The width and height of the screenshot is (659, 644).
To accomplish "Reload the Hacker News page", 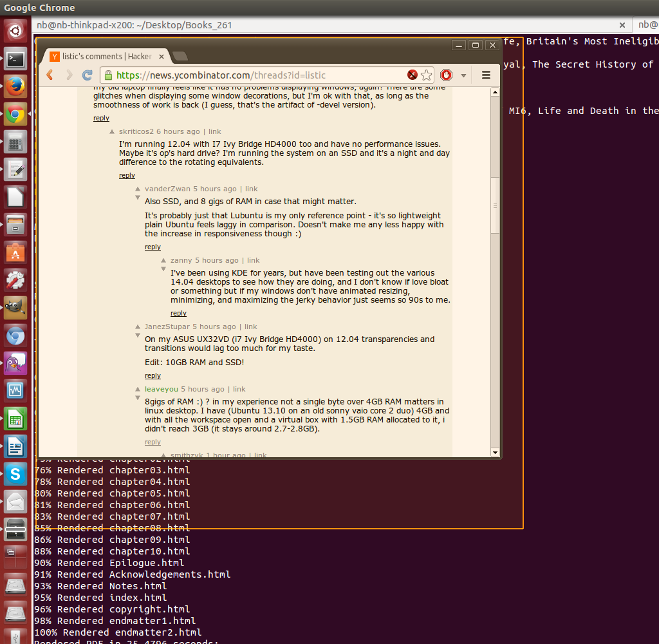I will click(87, 75).
